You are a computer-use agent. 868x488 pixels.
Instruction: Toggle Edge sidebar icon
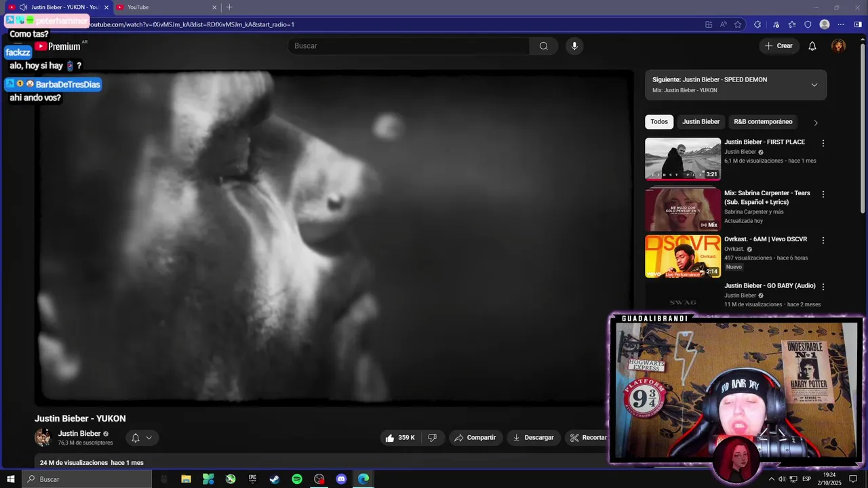[858, 24]
